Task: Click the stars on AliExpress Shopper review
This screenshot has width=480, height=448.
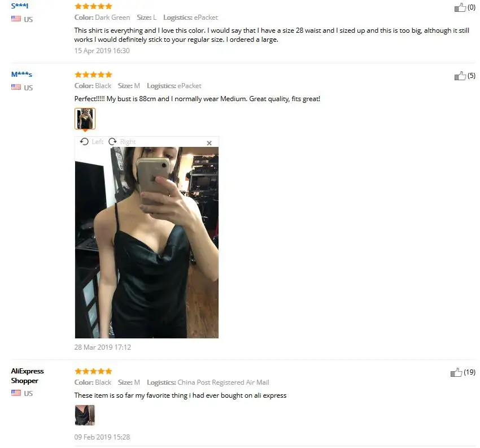Action: [93, 371]
